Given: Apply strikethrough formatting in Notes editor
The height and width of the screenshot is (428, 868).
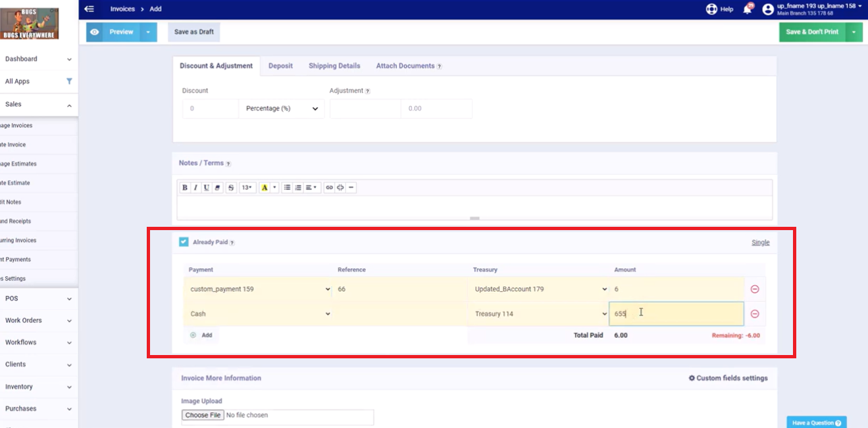Looking at the screenshot, I should [x=231, y=187].
